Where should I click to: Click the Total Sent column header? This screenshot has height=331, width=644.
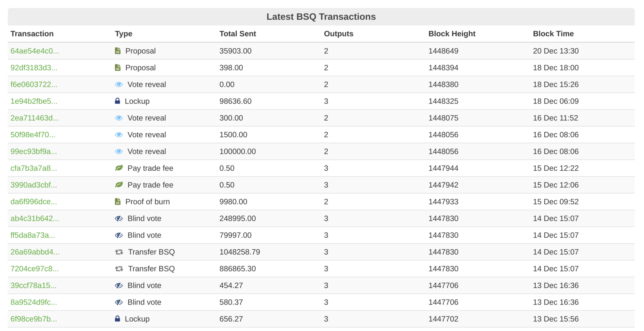(237, 34)
